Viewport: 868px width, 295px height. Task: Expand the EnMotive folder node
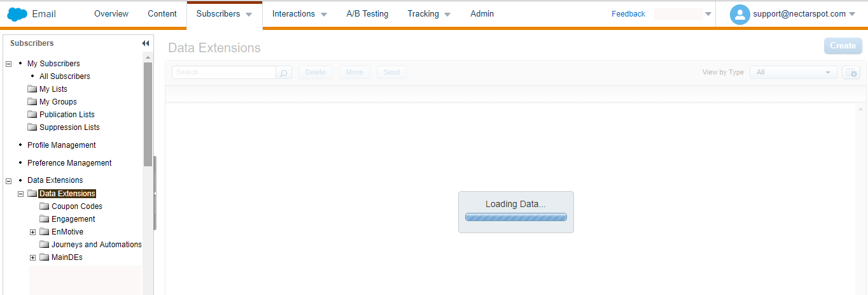33,232
